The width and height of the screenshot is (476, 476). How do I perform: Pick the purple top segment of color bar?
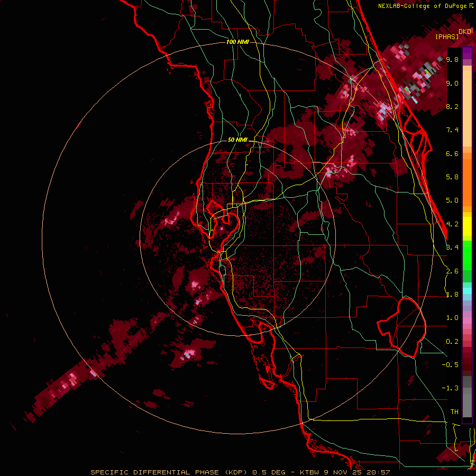pos(467,53)
